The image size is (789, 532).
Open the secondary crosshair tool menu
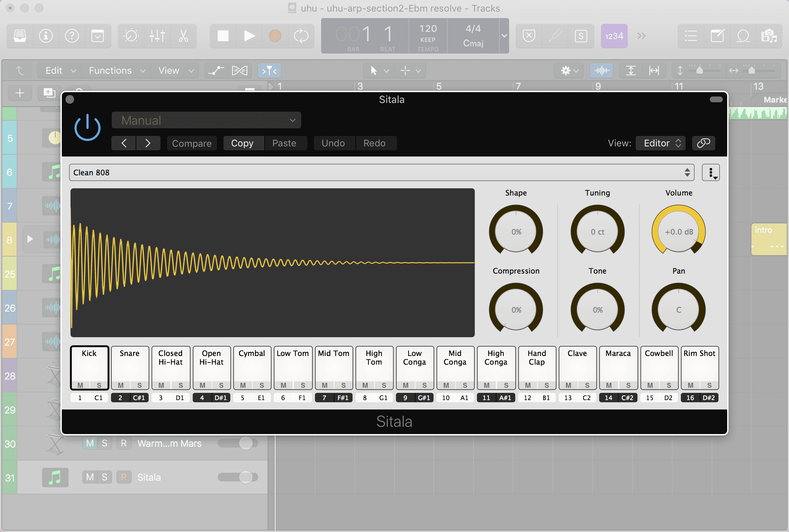point(410,70)
